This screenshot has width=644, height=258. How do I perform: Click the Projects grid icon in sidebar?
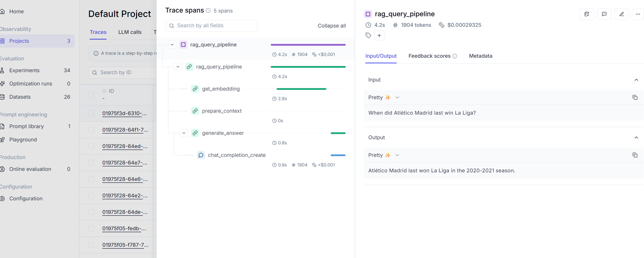(x=2, y=41)
